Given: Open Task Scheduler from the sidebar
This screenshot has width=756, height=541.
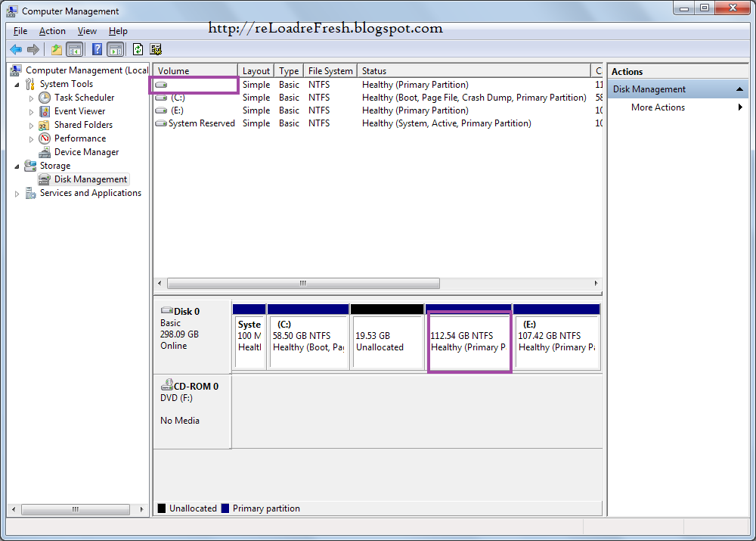Looking at the screenshot, I should coord(44,97).
